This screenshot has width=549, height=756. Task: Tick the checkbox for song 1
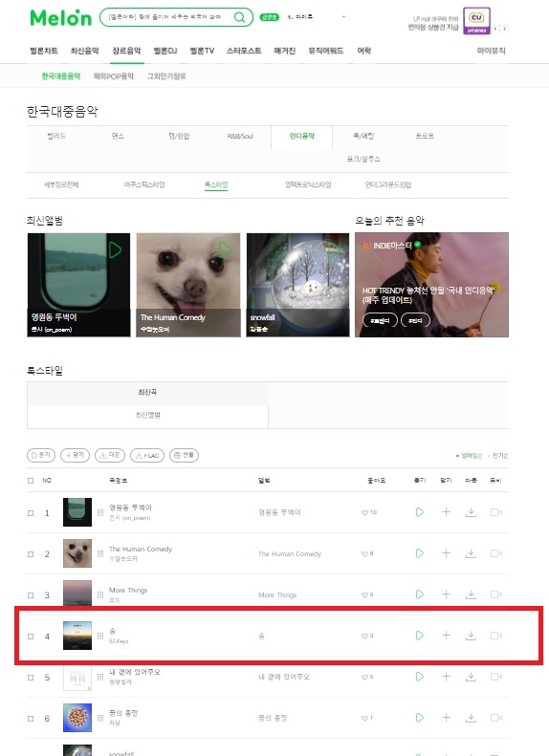click(31, 513)
